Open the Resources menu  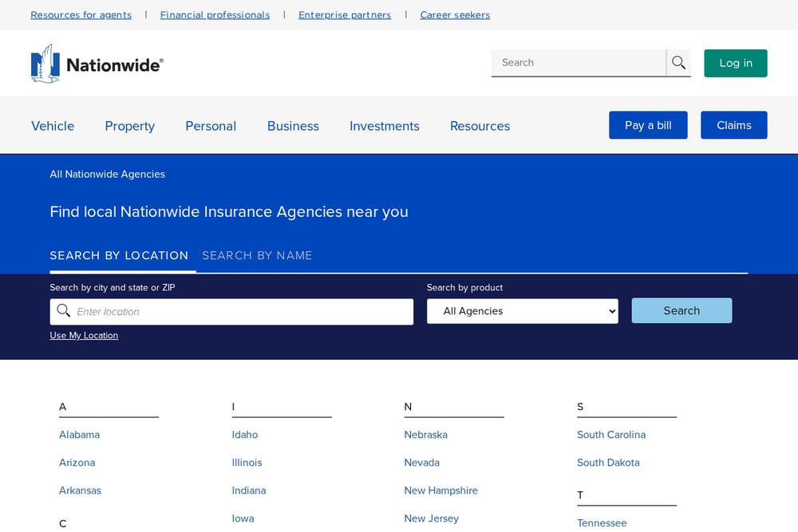480,126
